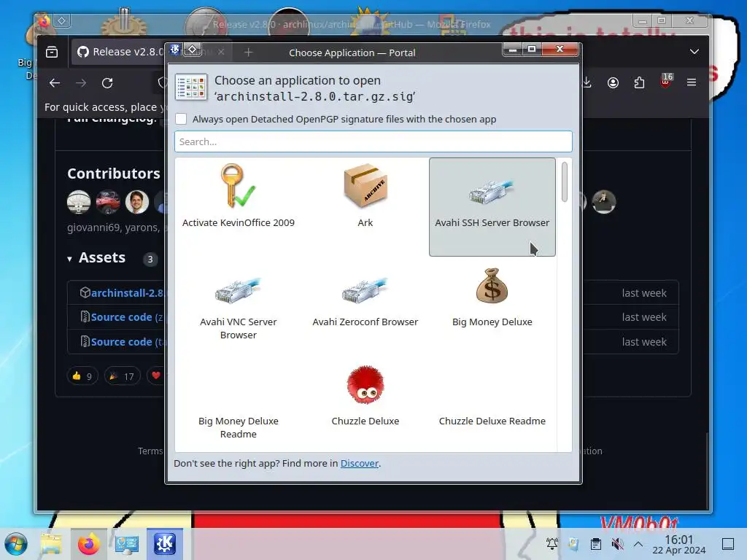Screen dimensions: 747x560
Task: Open clock showing 16:01
Action: (x=679, y=544)
